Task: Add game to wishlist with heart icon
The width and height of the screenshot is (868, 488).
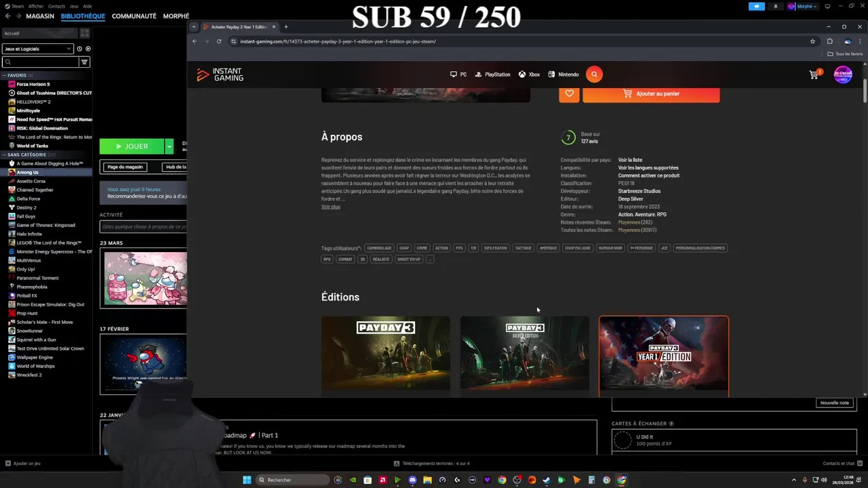Action: (569, 94)
